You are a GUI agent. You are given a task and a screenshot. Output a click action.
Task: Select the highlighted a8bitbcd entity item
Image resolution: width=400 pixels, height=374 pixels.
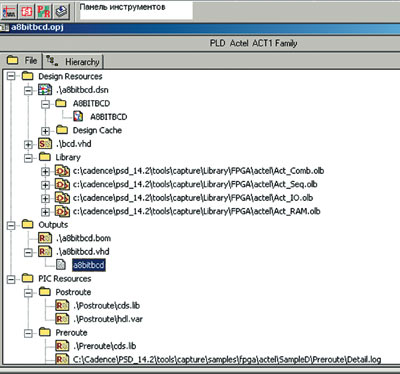pos(89,265)
